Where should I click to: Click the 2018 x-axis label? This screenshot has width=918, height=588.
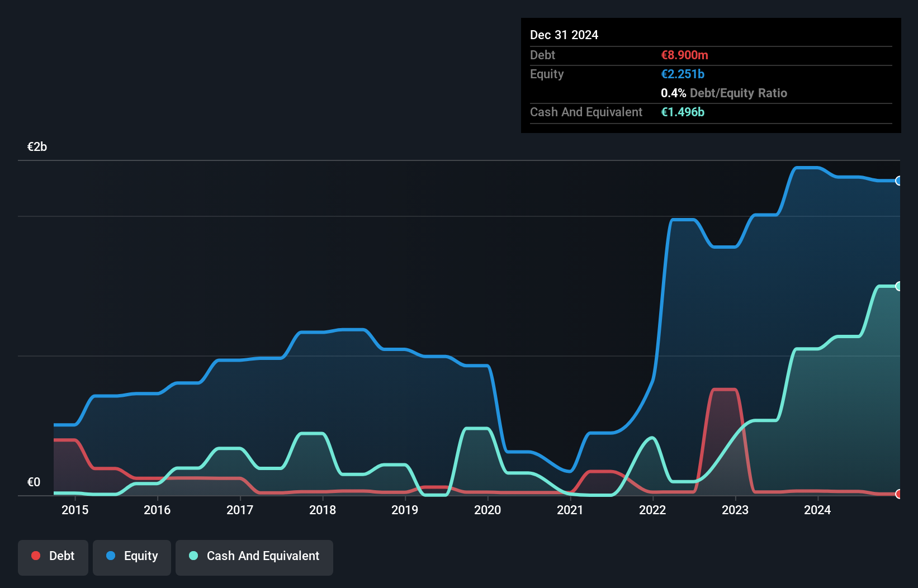coord(323,510)
